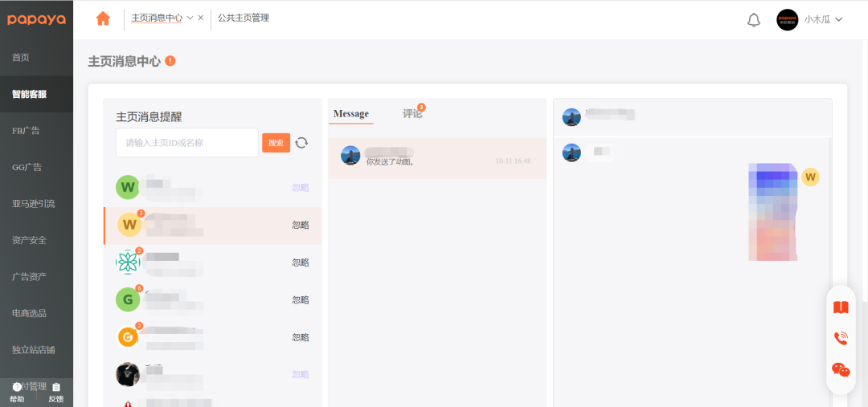Click 忽略 for the yellow W page
Viewport: 868px width, 407px height.
(x=301, y=225)
